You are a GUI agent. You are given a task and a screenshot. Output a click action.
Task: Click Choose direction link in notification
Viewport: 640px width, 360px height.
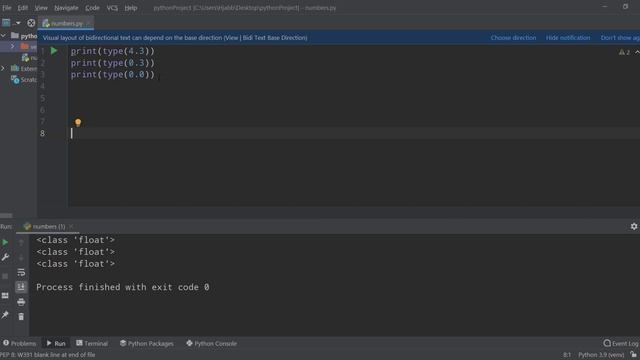pyautogui.click(x=513, y=38)
